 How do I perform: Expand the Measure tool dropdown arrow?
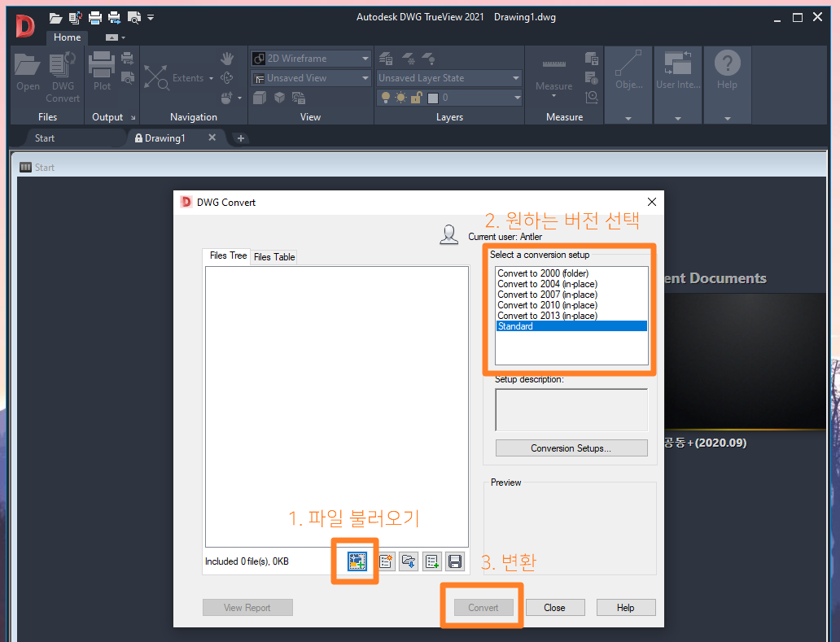tap(554, 96)
